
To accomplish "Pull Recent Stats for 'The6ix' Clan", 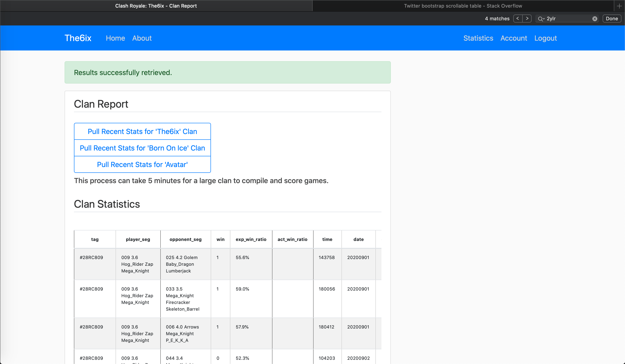I will click(142, 131).
